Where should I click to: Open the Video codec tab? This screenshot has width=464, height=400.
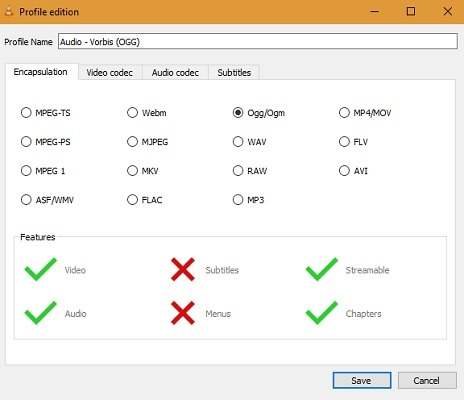click(110, 73)
